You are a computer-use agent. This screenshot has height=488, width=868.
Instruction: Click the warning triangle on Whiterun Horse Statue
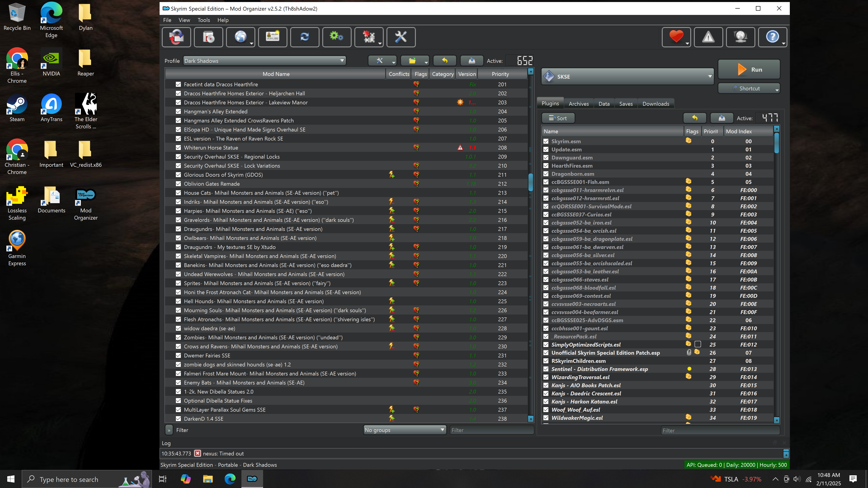point(460,148)
